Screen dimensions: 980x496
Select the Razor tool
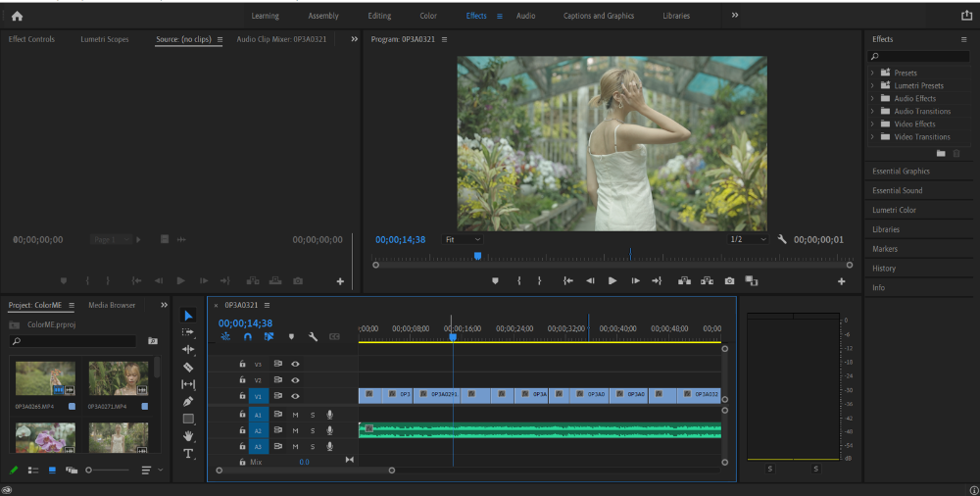188,368
